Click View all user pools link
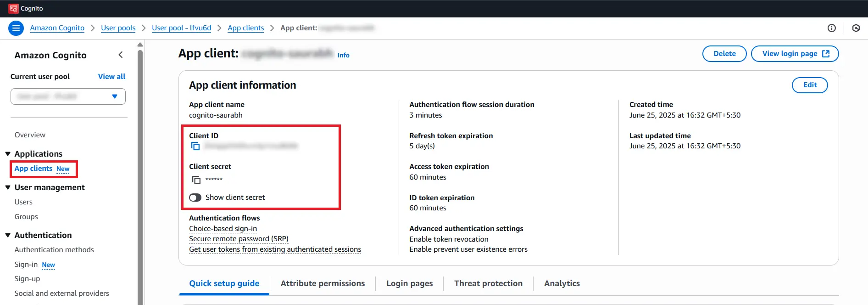The width and height of the screenshot is (868, 305). click(111, 77)
